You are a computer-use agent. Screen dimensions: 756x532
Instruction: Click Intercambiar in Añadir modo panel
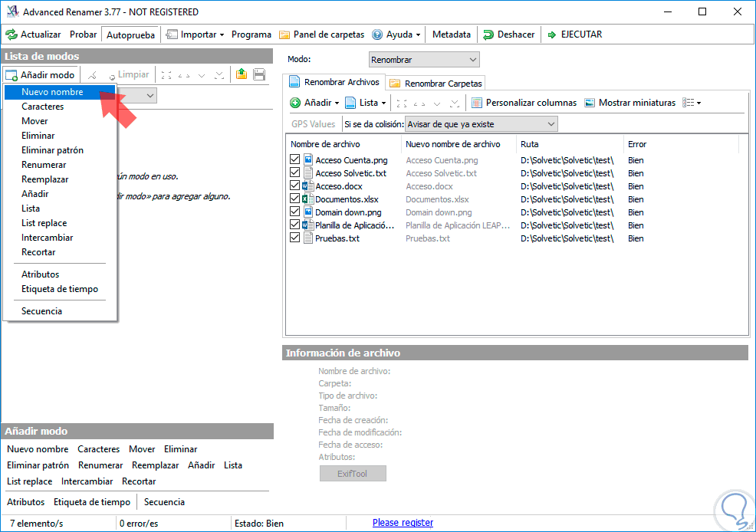(x=87, y=481)
